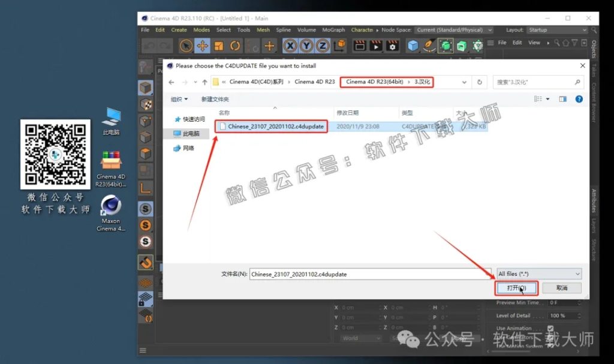Open the Spline menu
The width and height of the screenshot is (614, 364).
[x=284, y=30]
